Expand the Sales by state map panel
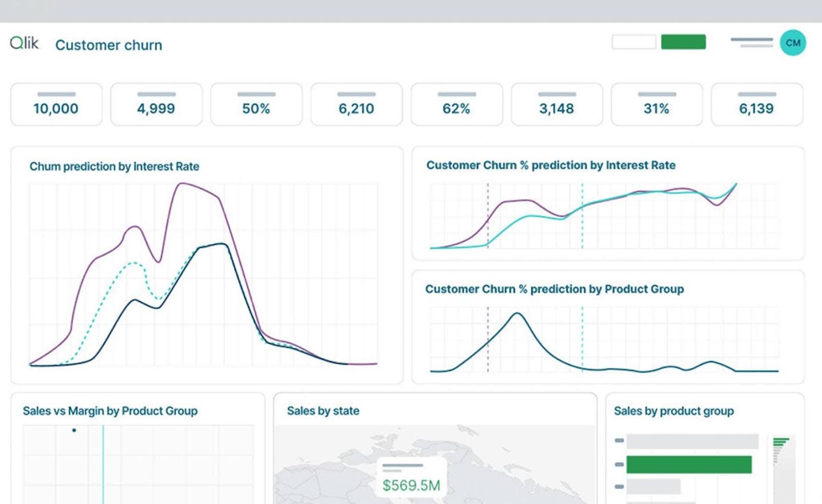 tap(323, 410)
